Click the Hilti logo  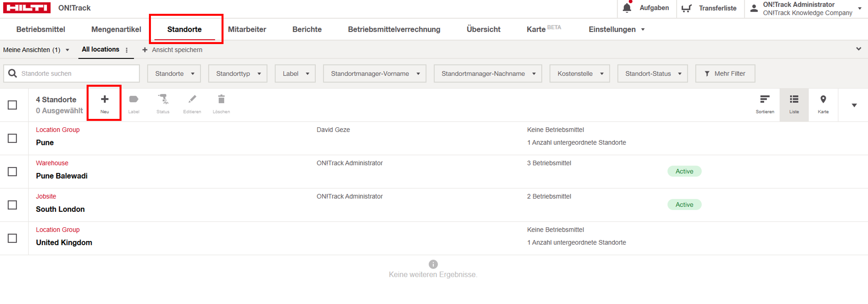(27, 8)
